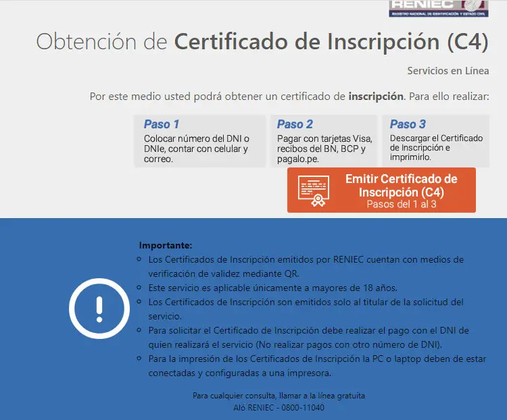Select the Paso 2 heading
Screen dimensions: 507x420
coord(295,124)
